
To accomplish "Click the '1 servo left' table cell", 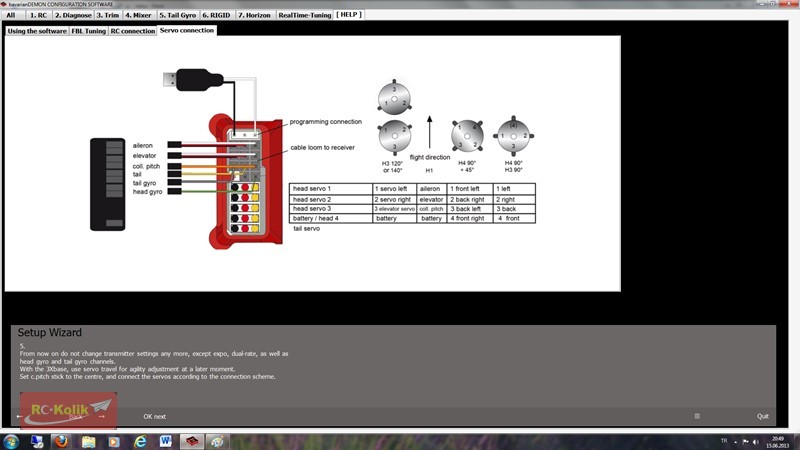I will point(394,189).
